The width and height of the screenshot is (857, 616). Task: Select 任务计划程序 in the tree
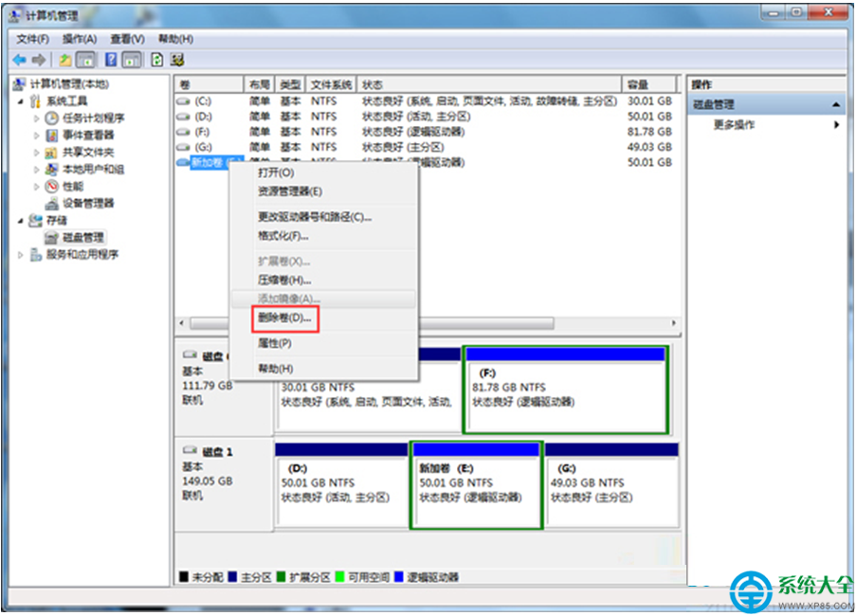click(x=93, y=118)
